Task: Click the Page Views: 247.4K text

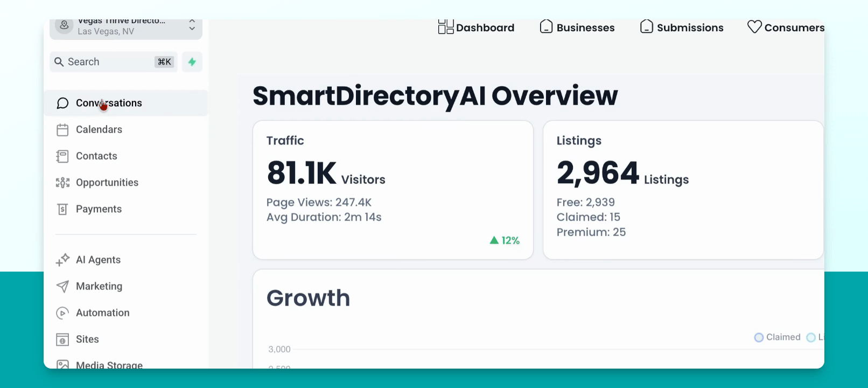Action: click(319, 203)
